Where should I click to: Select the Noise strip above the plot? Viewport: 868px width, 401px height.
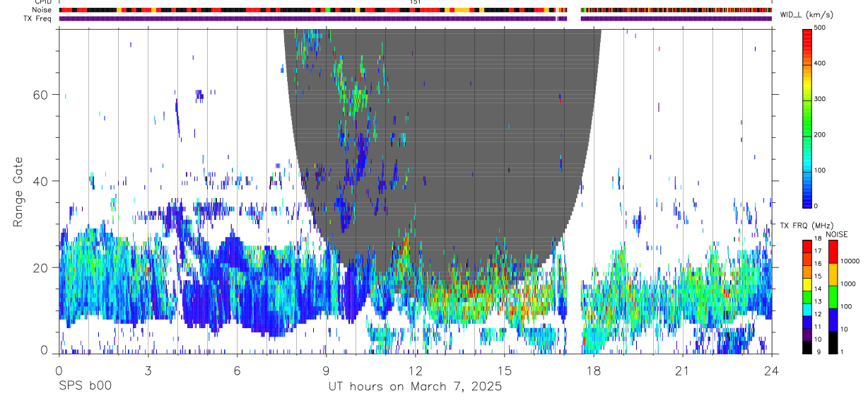pos(415,11)
